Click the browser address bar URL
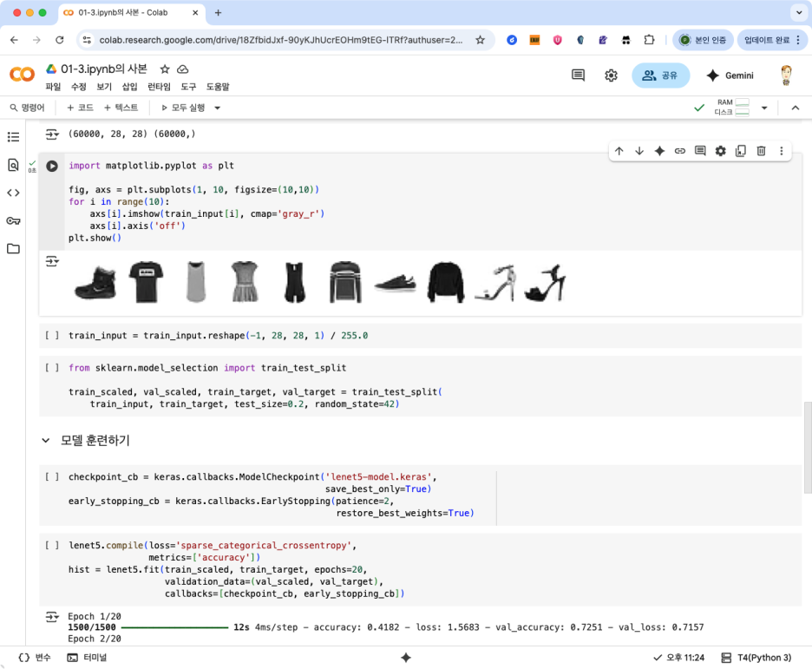The image size is (812, 669). [281, 40]
